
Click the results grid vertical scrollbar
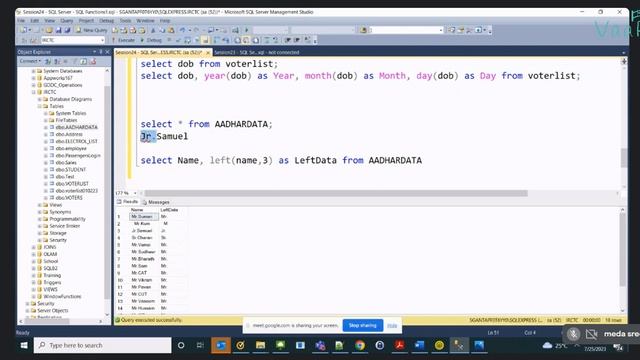622,249
